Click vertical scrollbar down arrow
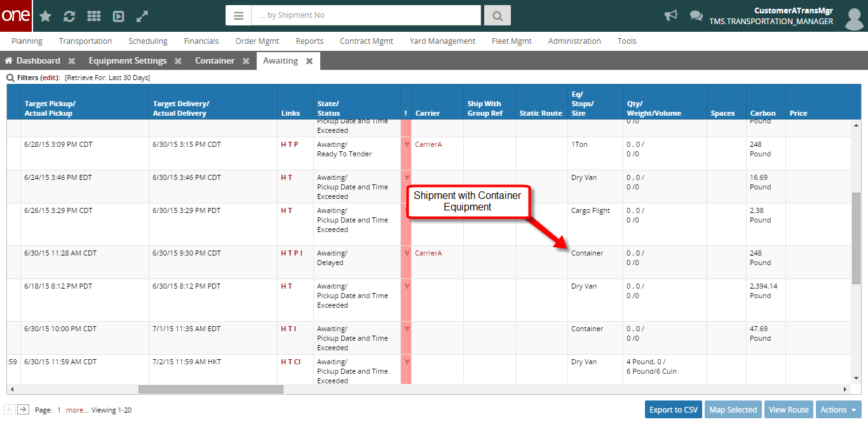868x424 pixels. pyautogui.click(x=856, y=378)
